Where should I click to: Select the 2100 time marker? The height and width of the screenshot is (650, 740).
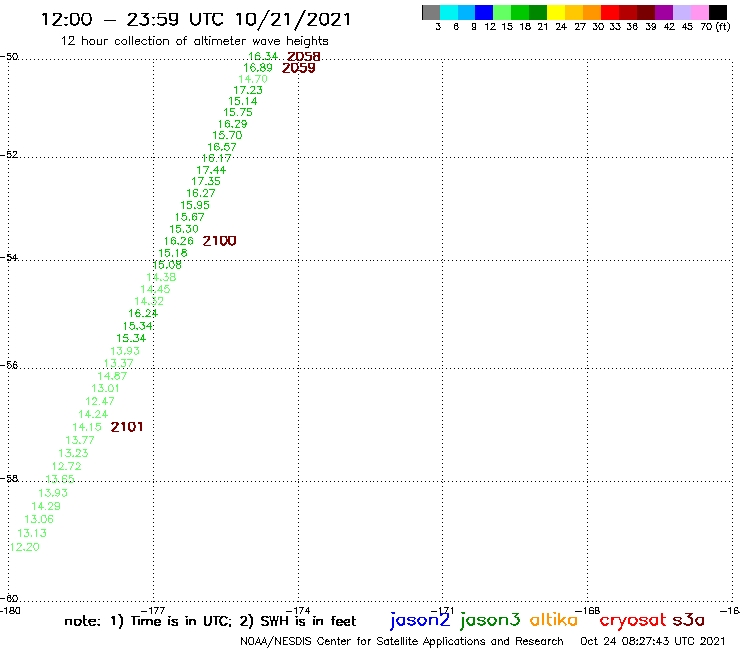pos(219,241)
